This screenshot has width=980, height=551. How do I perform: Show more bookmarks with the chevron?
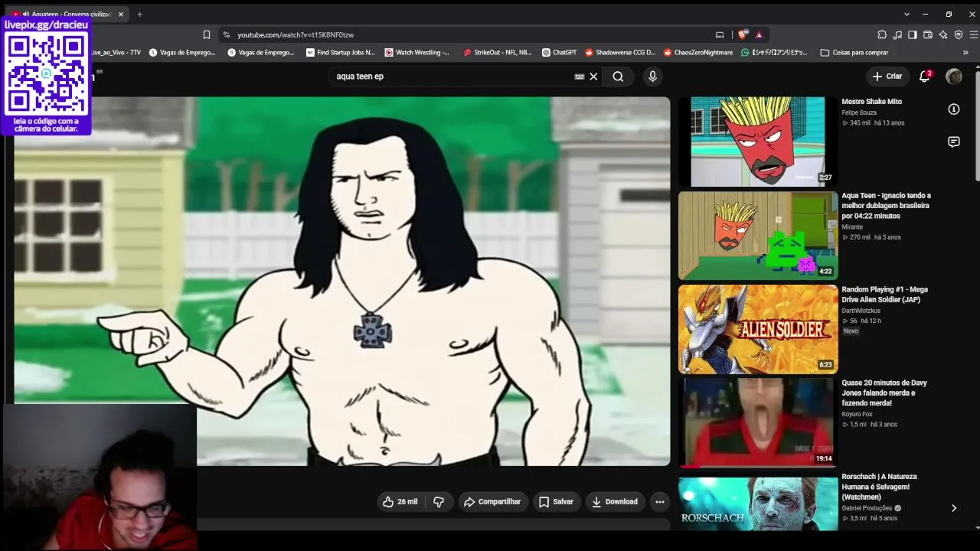click(x=965, y=53)
